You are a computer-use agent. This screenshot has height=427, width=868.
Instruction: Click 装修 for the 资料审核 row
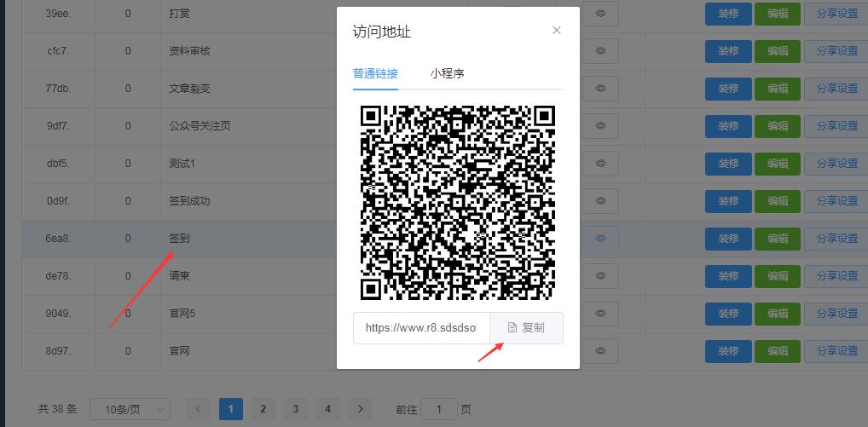pos(728,51)
